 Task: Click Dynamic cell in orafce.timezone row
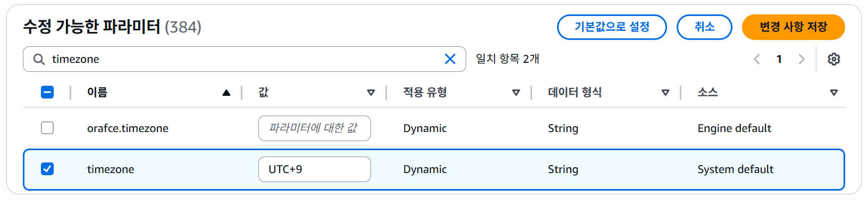click(x=425, y=128)
